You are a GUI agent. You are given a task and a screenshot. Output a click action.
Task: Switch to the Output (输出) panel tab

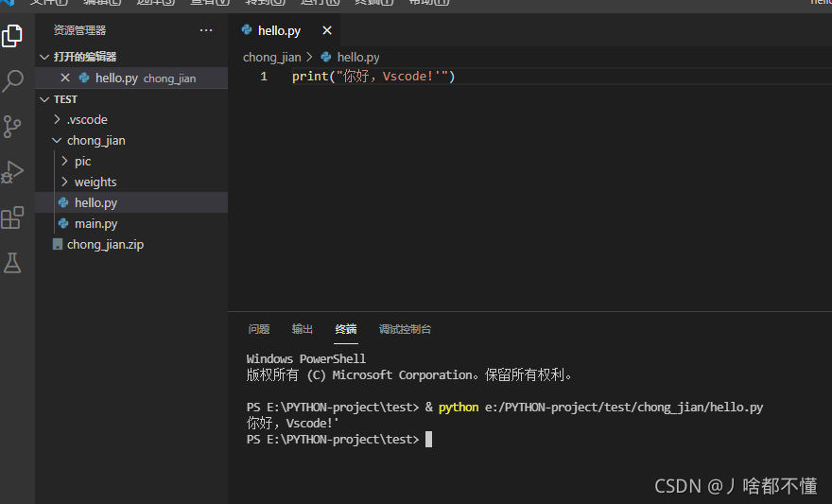tap(303, 329)
